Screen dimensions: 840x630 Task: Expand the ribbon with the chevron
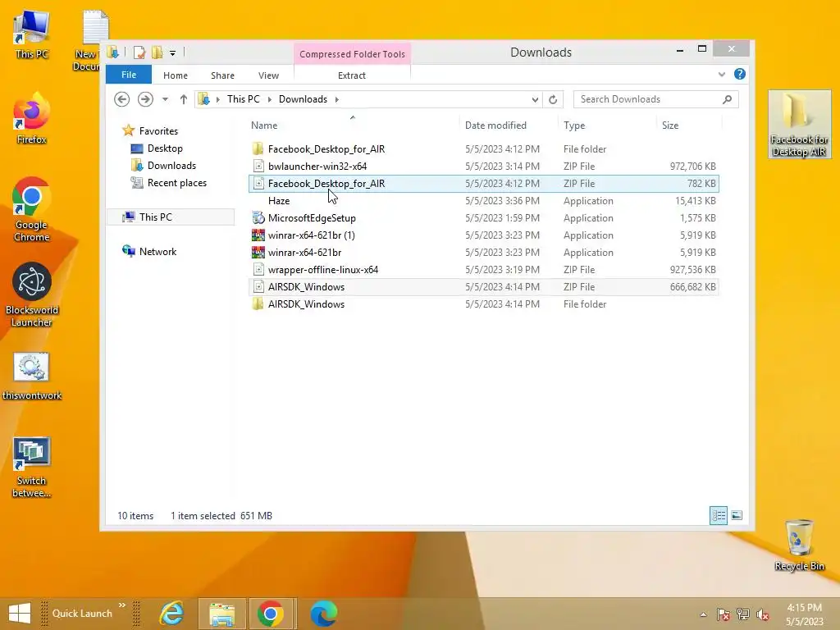pos(722,75)
